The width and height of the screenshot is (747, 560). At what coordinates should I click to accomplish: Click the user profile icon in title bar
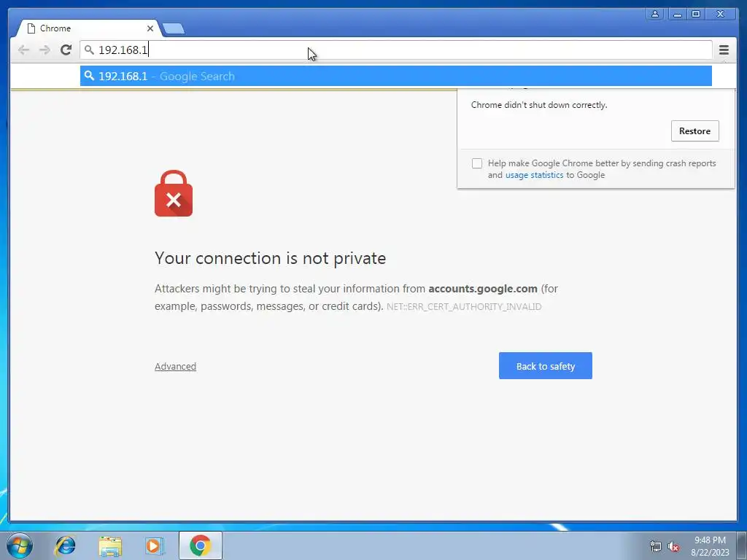[x=655, y=14]
